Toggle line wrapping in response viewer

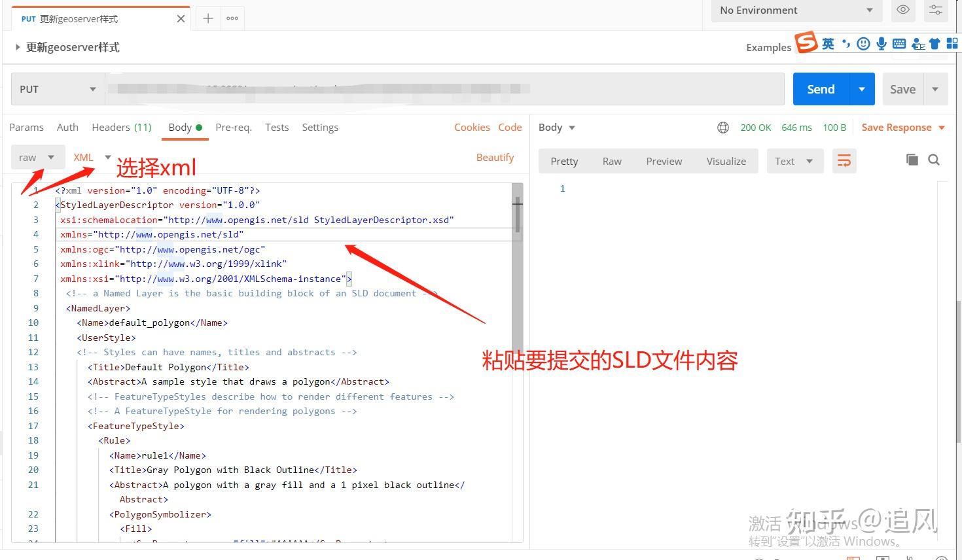pyautogui.click(x=844, y=160)
